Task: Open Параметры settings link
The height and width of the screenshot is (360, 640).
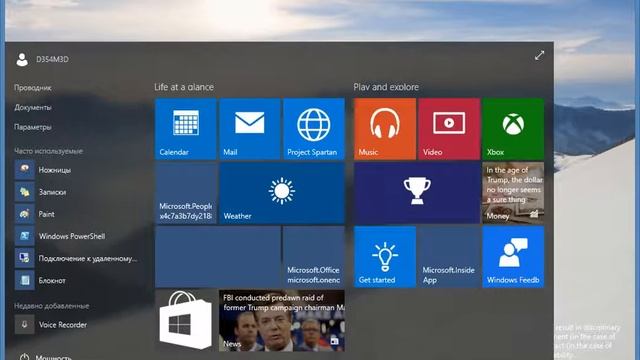Action: [x=33, y=127]
